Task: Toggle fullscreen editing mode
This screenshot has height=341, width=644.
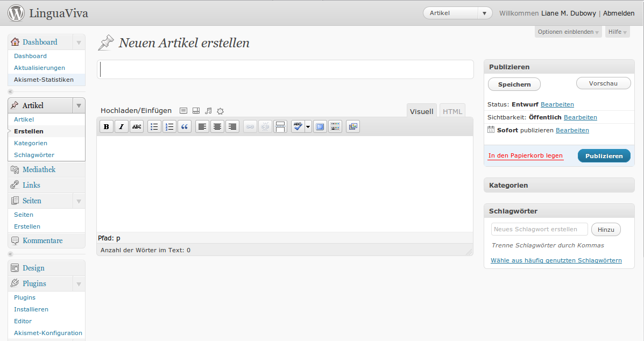Action: 320,127
